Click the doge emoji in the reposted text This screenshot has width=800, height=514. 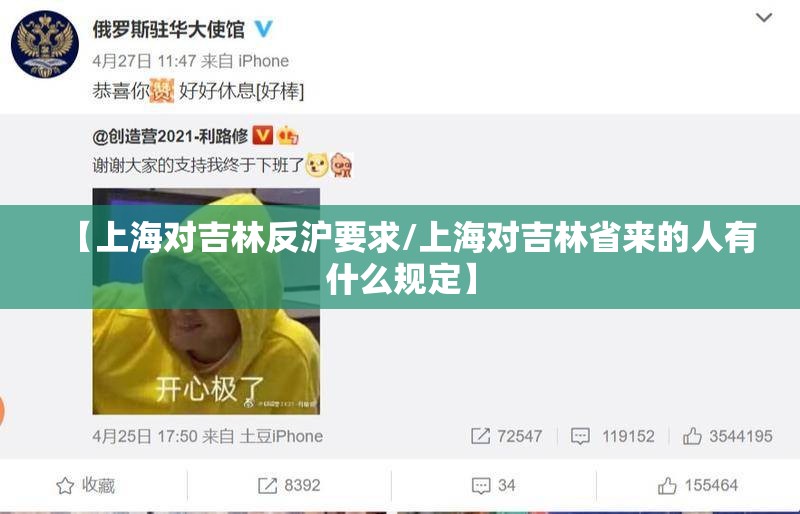click(x=316, y=165)
